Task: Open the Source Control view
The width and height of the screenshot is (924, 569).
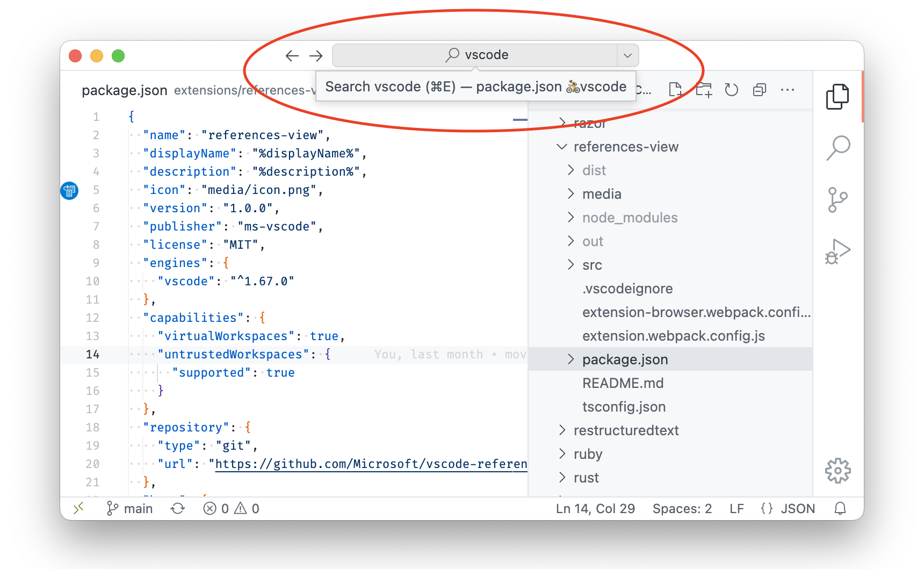Action: point(837,199)
